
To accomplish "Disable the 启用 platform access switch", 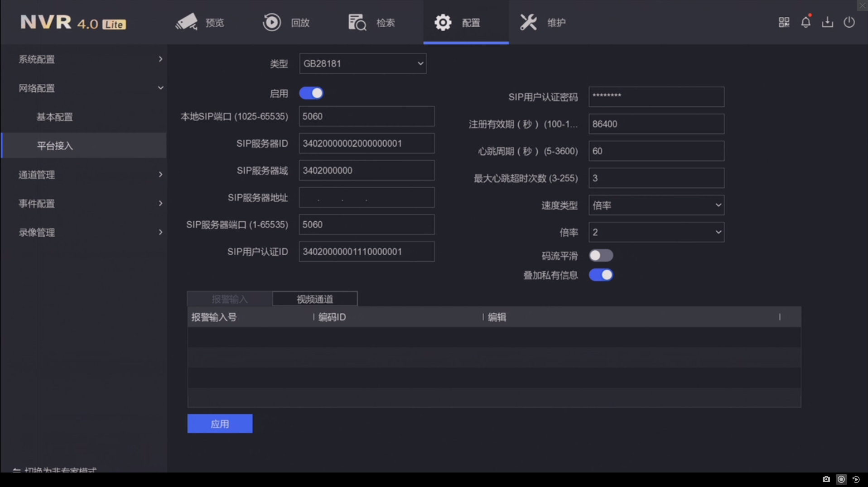I will [311, 93].
